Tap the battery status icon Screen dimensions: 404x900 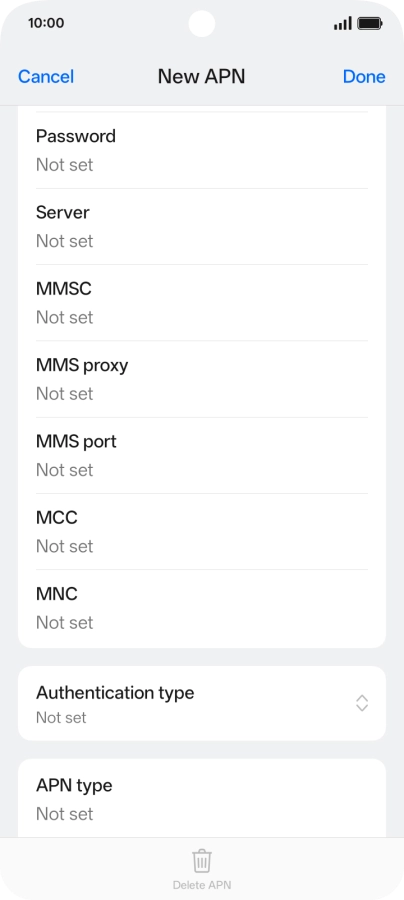click(x=370, y=24)
